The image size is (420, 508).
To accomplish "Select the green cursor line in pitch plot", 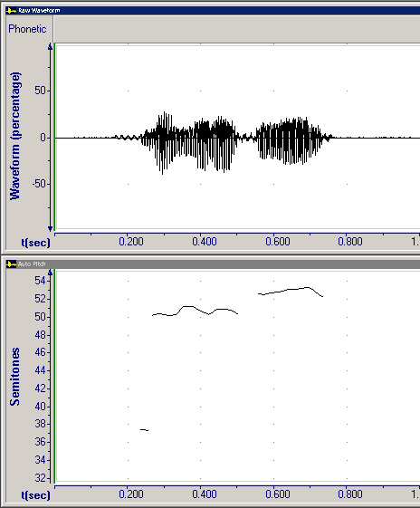I will tap(54, 376).
